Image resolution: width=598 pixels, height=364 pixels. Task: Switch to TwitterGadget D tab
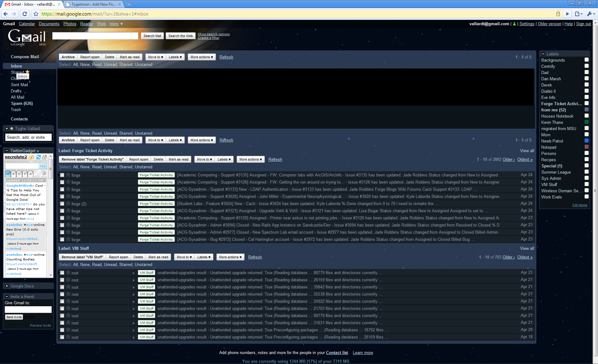click(x=19, y=174)
